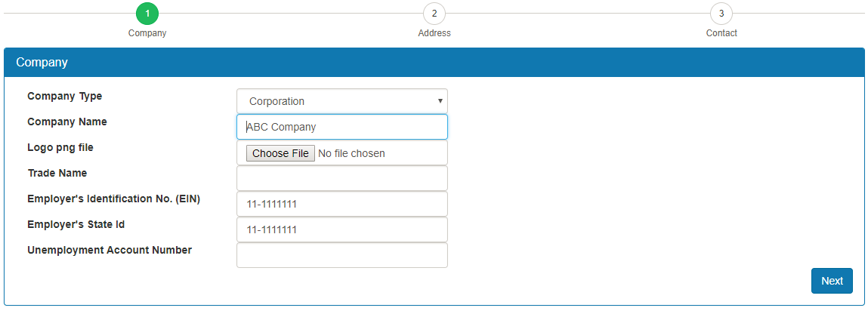This screenshot has width=868, height=311.
Task: Click into the Trade Name field
Action: tap(341, 178)
